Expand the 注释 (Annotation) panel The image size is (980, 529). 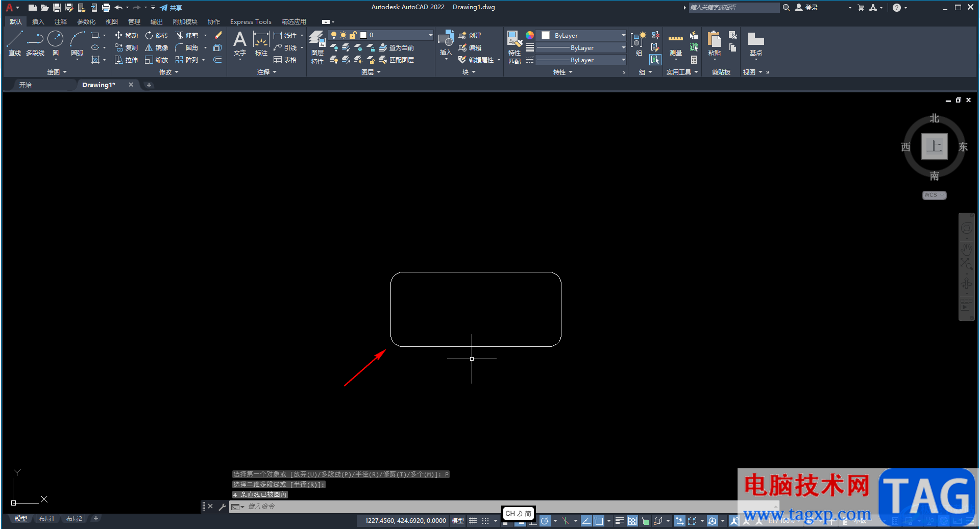[x=266, y=72]
